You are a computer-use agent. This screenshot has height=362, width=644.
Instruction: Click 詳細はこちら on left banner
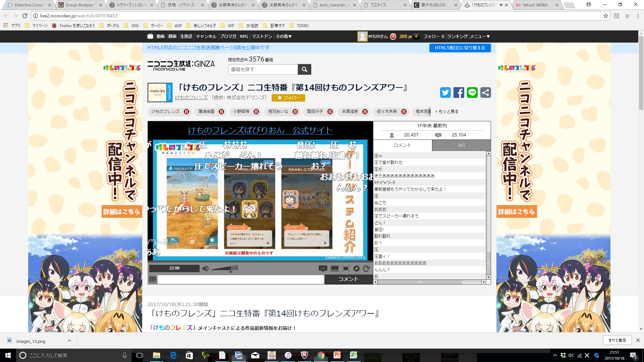[122, 212]
